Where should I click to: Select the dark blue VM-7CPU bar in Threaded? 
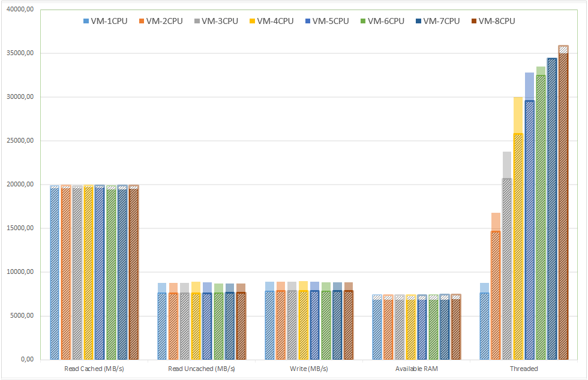click(552, 209)
